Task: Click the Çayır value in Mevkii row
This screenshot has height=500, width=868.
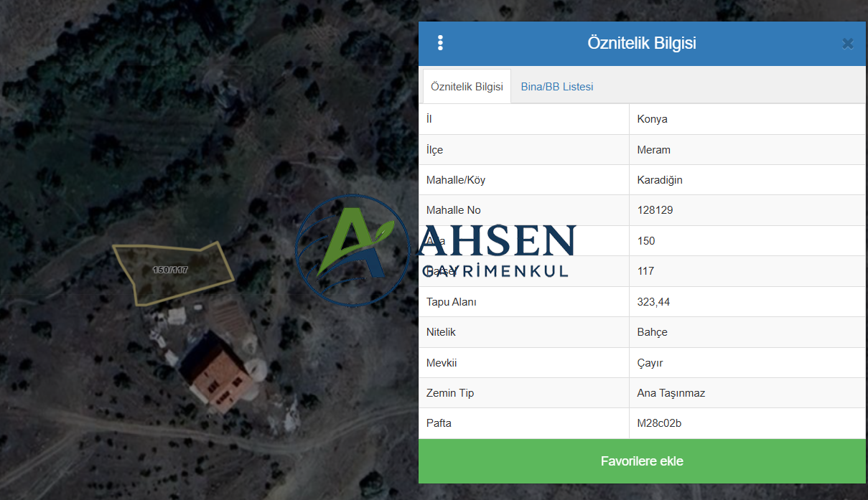Action: 650,363
